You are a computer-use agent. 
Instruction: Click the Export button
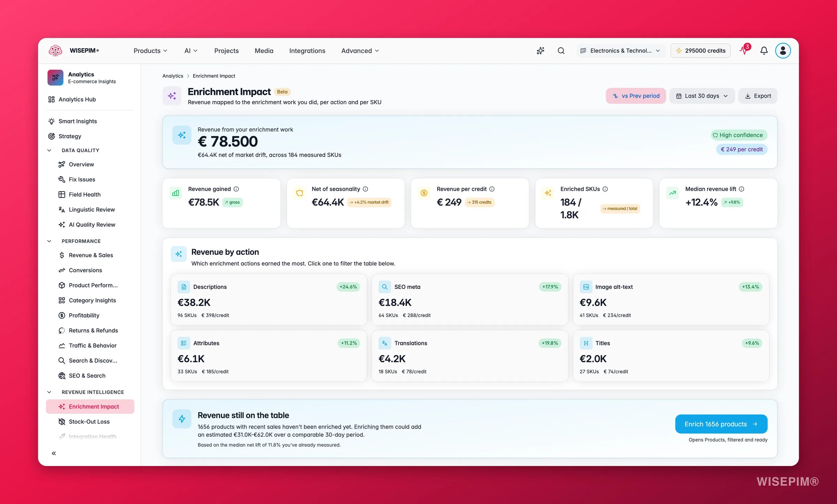click(x=758, y=96)
